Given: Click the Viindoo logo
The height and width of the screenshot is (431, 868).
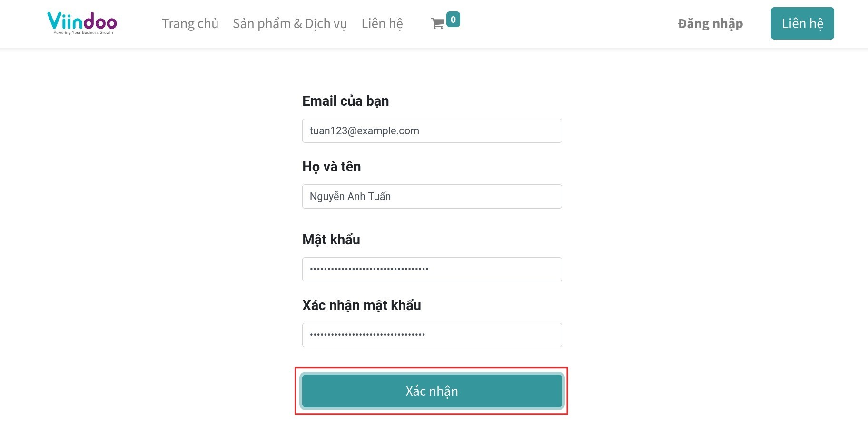Looking at the screenshot, I should (x=82, y=21).
